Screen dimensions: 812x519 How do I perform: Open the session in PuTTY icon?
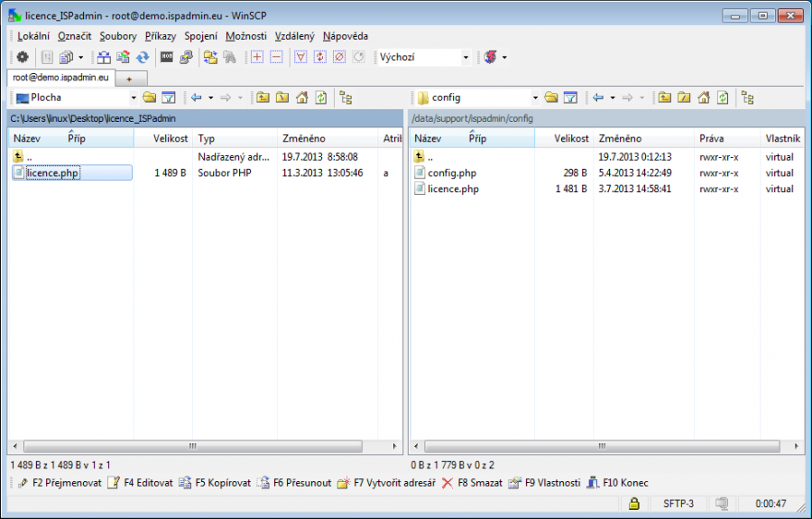[186, 57]
